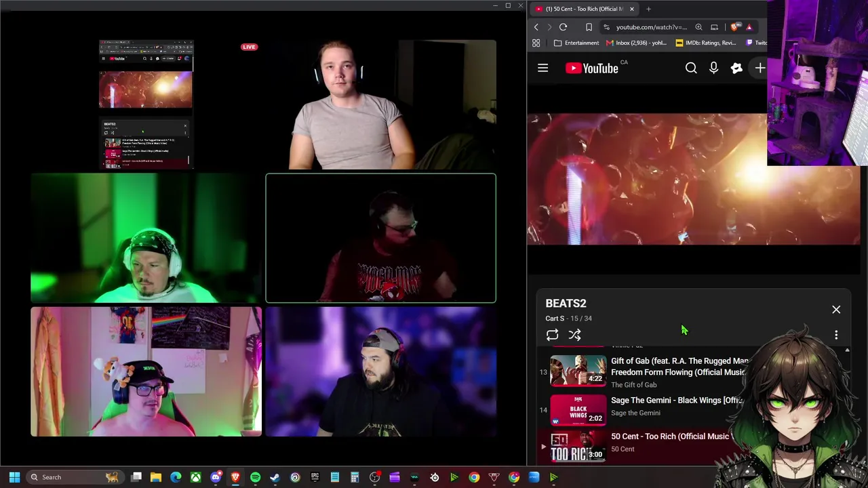This screenshot has height=488, width=868.
Task: Open site settings icon in address bar
Action: tap(606, 27)
